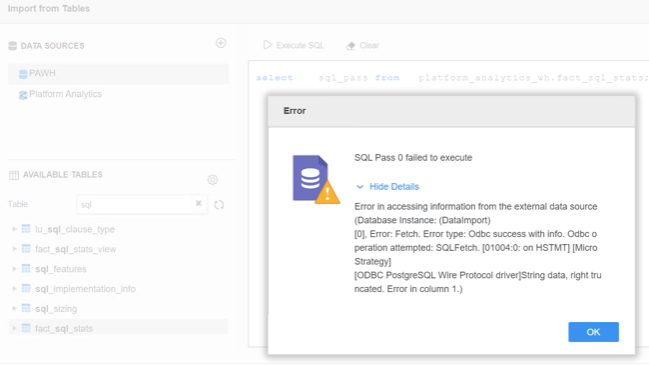649x365 pixels.
Task: Click table icon next to fact_sql_stats
Action: click(26, 328)
